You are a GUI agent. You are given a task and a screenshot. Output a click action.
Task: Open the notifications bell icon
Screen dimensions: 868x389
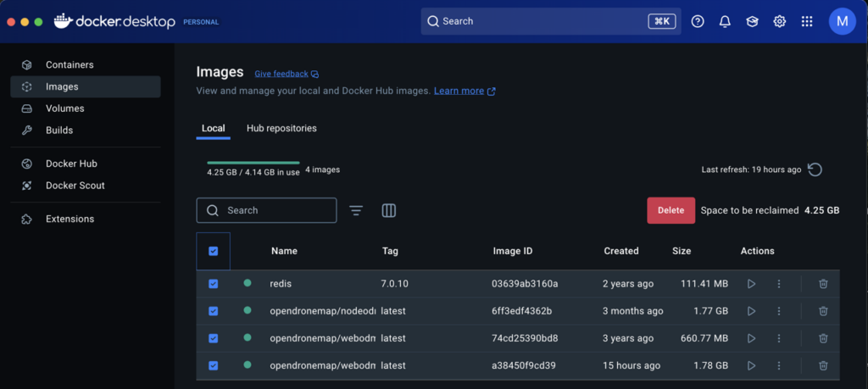pos(725,21)
